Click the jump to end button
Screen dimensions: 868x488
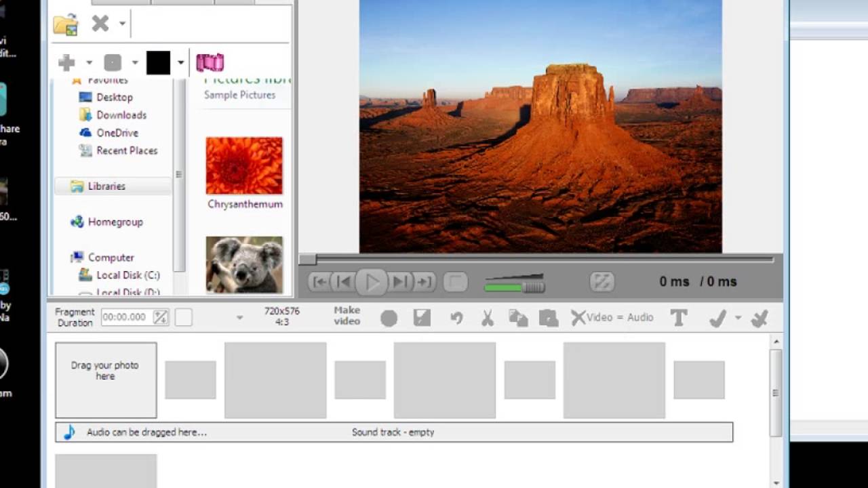(425, 282)
